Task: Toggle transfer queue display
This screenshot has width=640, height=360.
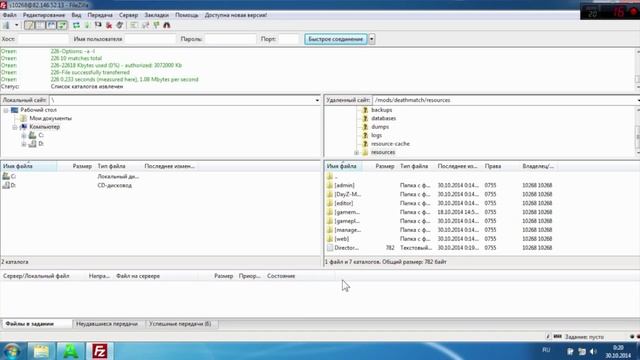Action: 62,25
